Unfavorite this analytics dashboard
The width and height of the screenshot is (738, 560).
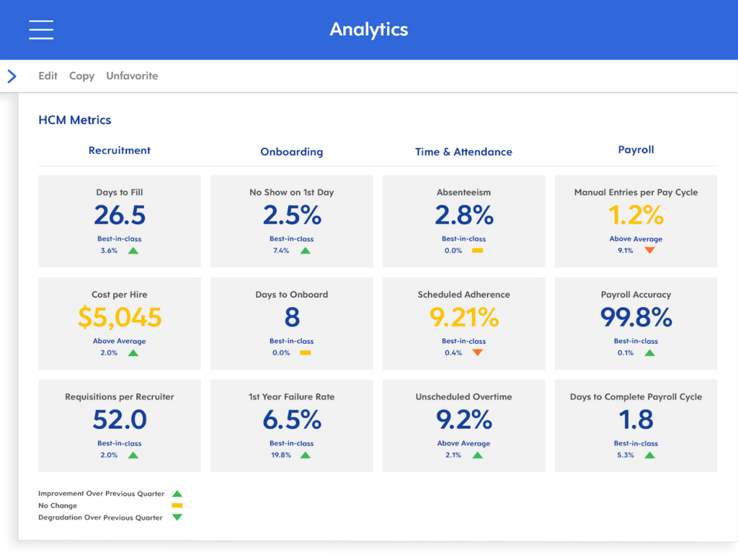pyautogui.click(x=132, y=76)
